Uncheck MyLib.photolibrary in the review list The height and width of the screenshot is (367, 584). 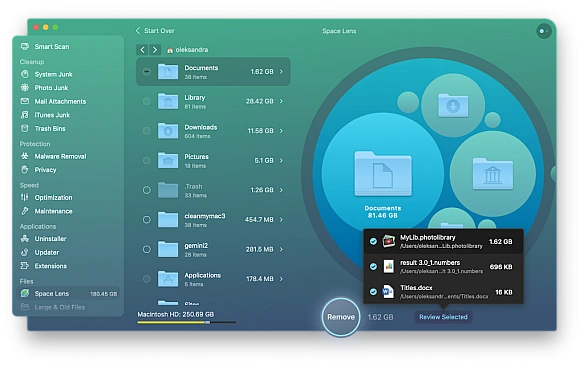coord(373,241)
